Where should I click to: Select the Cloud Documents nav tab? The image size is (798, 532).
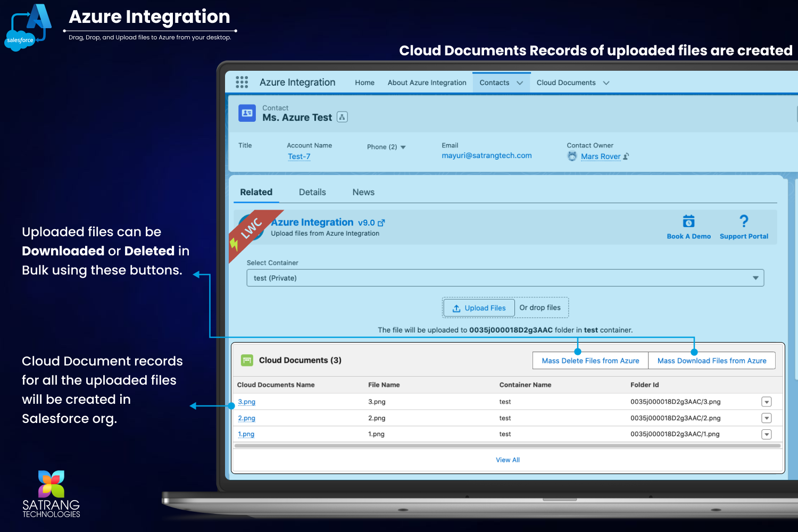[566, 82]
